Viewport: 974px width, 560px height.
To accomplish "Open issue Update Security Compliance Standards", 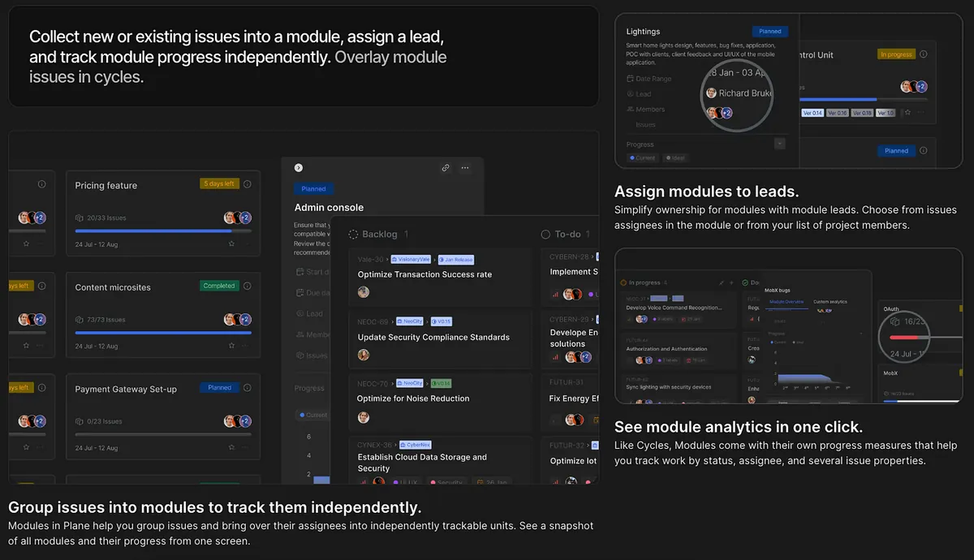I will tap(433, 337).
